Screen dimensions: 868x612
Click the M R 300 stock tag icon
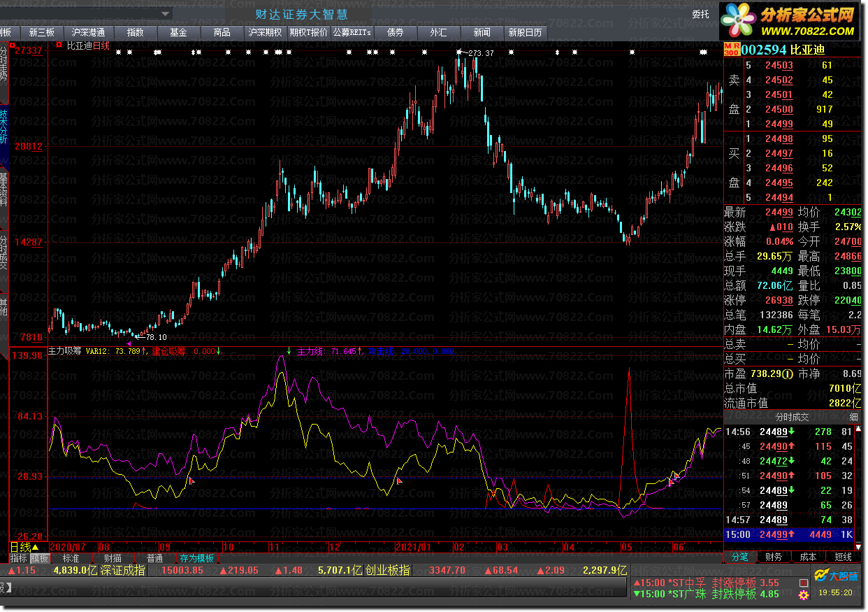coord(731,49)
